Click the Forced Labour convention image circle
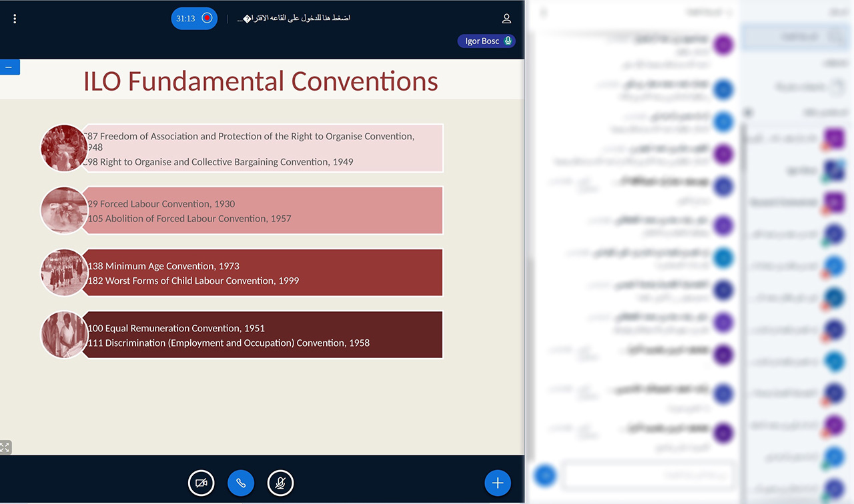Screen dimensions: 854x504 pos(64,210)
